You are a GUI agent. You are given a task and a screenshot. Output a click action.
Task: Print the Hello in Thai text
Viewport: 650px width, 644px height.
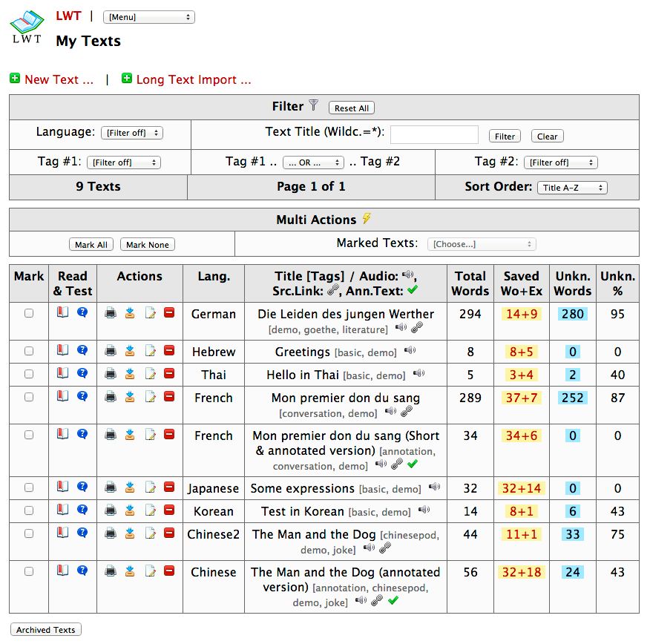(111, 374)
